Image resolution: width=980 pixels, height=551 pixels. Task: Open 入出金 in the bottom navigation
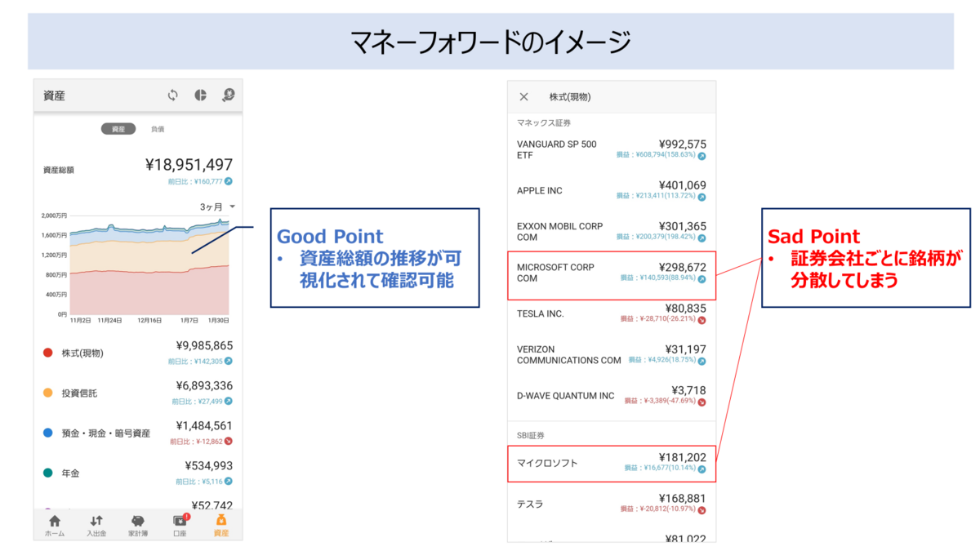[96, 526]
